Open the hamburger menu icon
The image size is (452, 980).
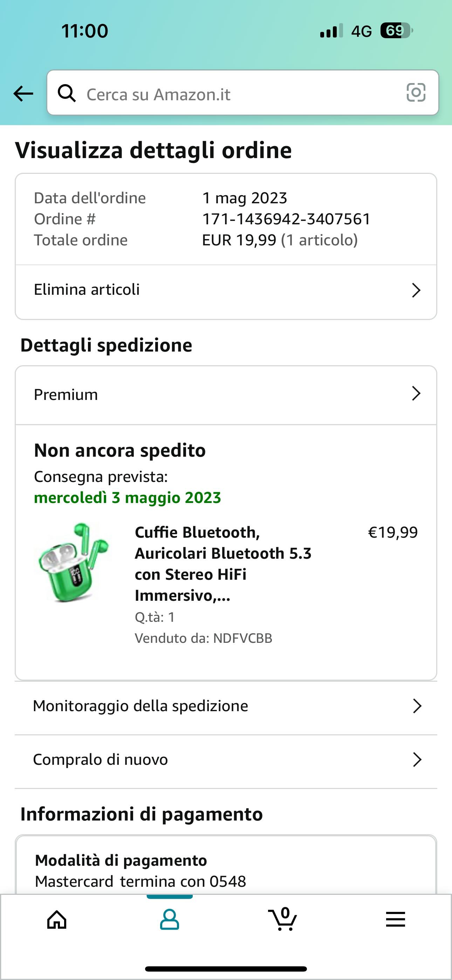pyautogui.click(x=395, y=920)
